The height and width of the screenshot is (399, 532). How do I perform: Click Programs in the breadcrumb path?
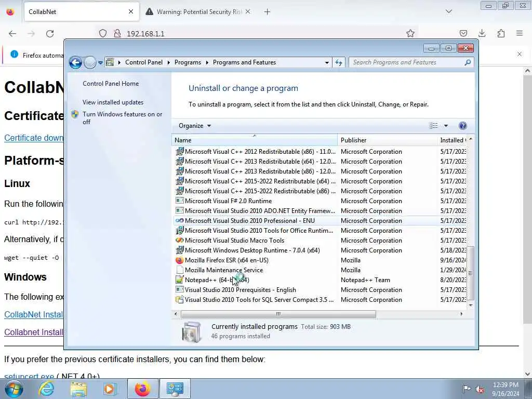click(x=188, y=62)
